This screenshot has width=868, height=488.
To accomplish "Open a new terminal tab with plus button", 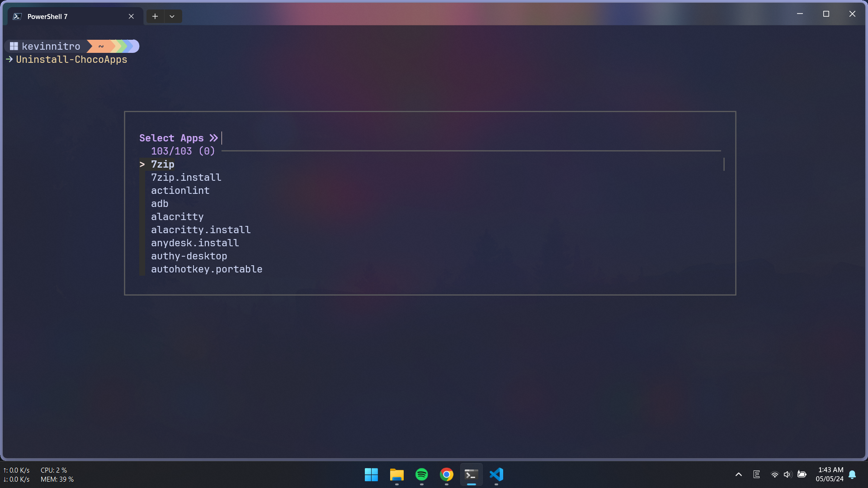I will 155,16.
